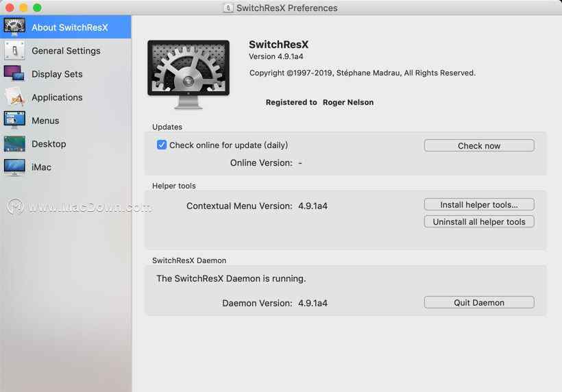Select the iMac display settings label
The height and width of the screenshot is (392, 562).
click(x=41, y=167)
